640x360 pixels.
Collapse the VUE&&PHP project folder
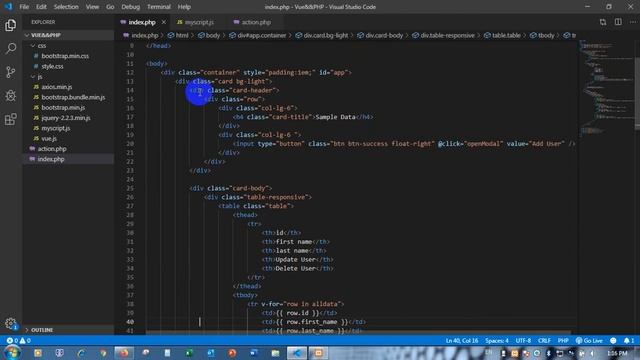tap(68, 35)
